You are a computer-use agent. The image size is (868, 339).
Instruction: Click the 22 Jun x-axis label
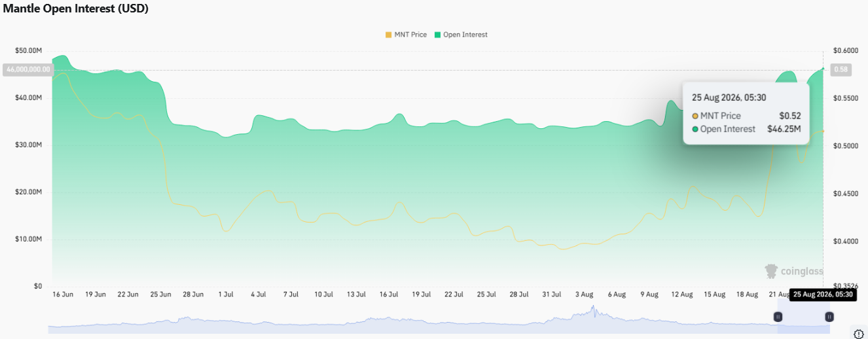pos(128,294)
